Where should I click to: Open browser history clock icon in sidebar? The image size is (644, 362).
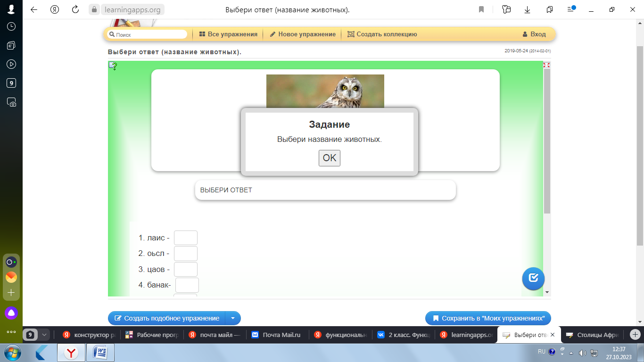click(x=11, y=26)
